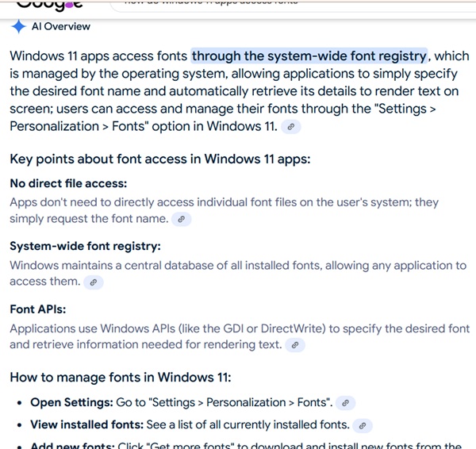Click the 'How to manage fonts in Windows 11:' heading
The image size is (476, 449).
(x=120, y=377)
